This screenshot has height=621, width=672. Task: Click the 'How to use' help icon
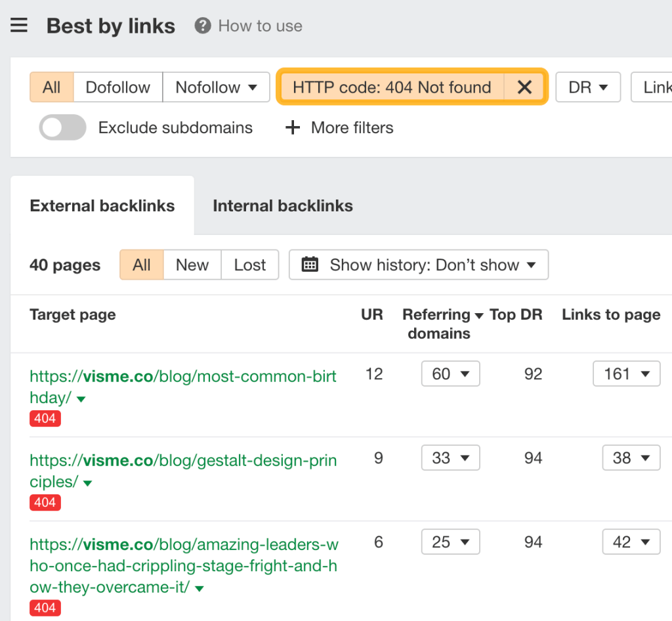202,26
